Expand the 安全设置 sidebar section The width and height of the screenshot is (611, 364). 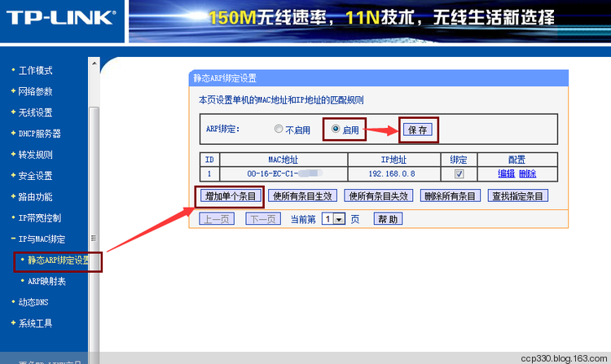[35, 176]
